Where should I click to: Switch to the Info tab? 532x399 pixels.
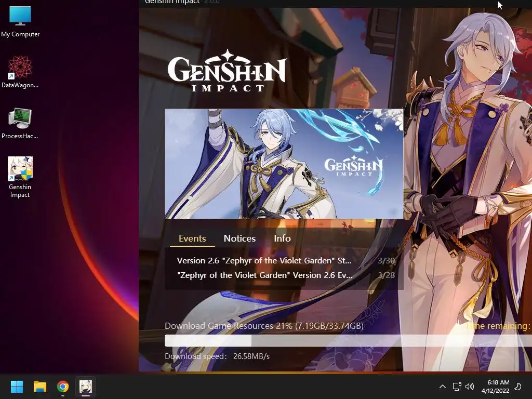[x=282, y=238]
